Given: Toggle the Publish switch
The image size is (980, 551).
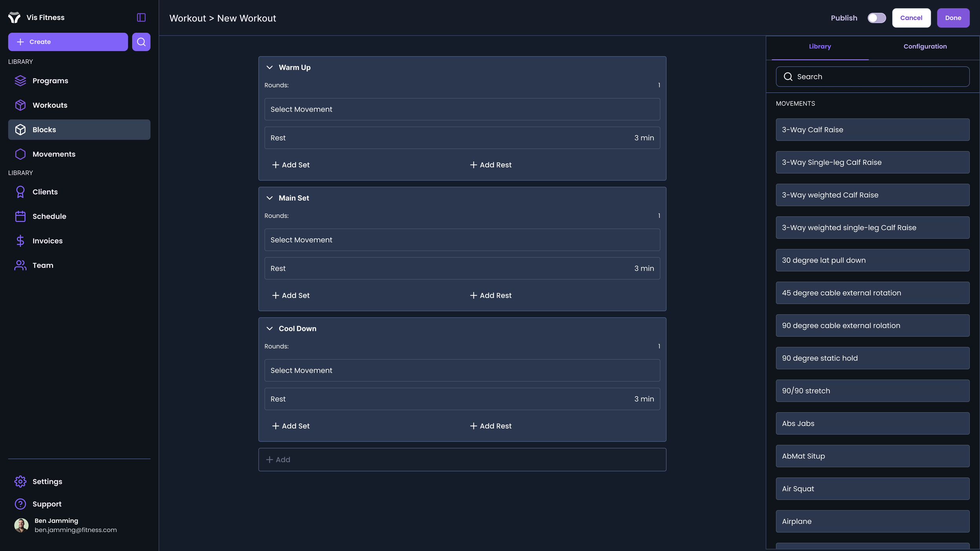Looking at the screenshot, I should (x=877, y=18).
